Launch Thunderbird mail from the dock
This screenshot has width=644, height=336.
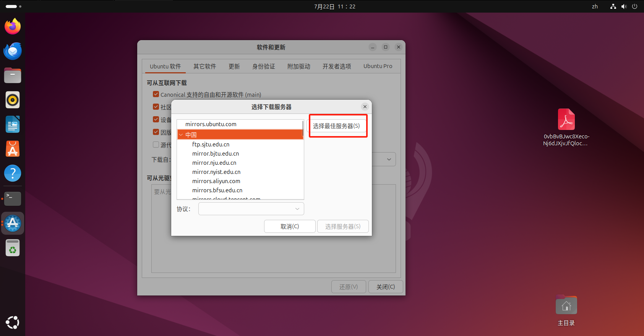click(x=13, y=51)
